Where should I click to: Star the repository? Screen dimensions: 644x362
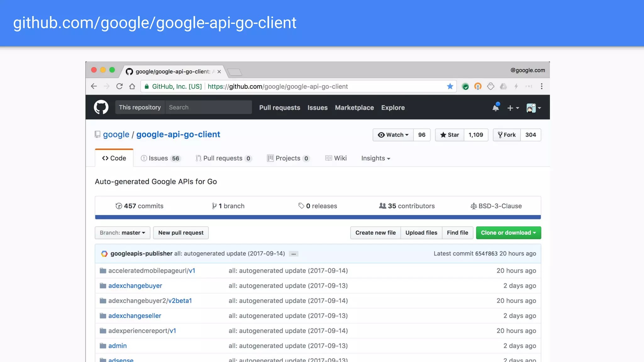450,135
